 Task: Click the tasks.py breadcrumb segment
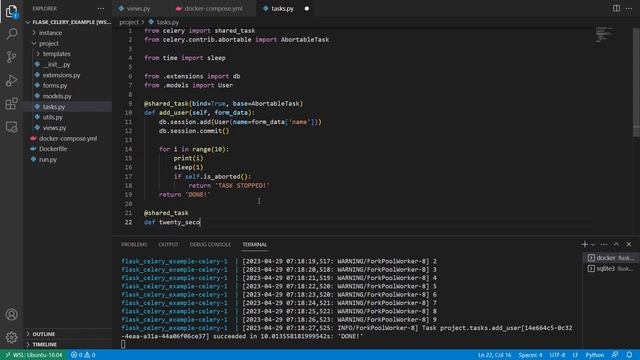click(164, 22)
